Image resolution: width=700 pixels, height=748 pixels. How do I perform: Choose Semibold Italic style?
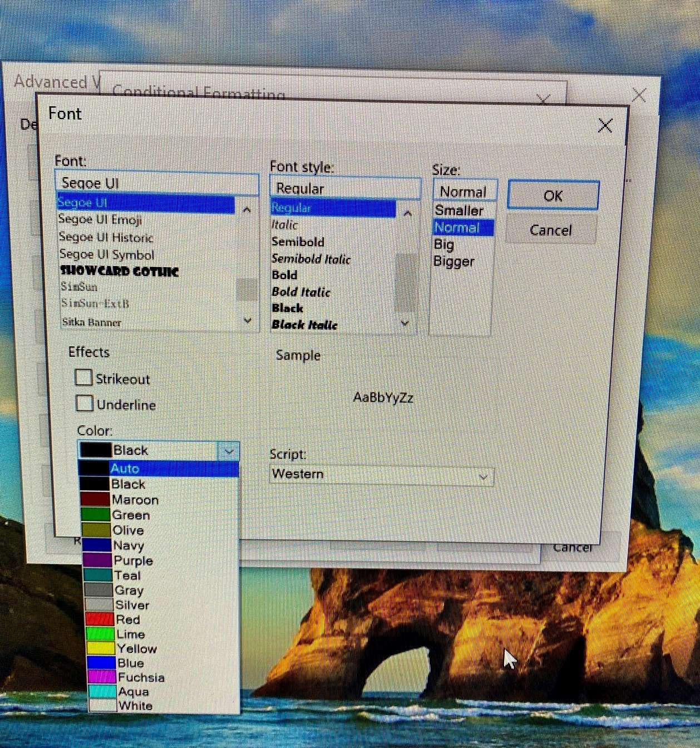(x=311, y=259)
